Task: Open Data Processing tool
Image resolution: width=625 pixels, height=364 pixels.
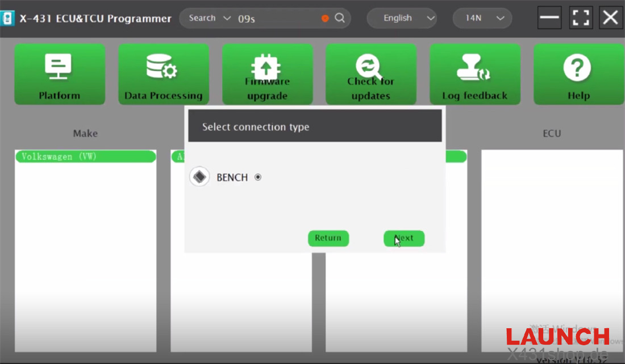Action: 163,74
